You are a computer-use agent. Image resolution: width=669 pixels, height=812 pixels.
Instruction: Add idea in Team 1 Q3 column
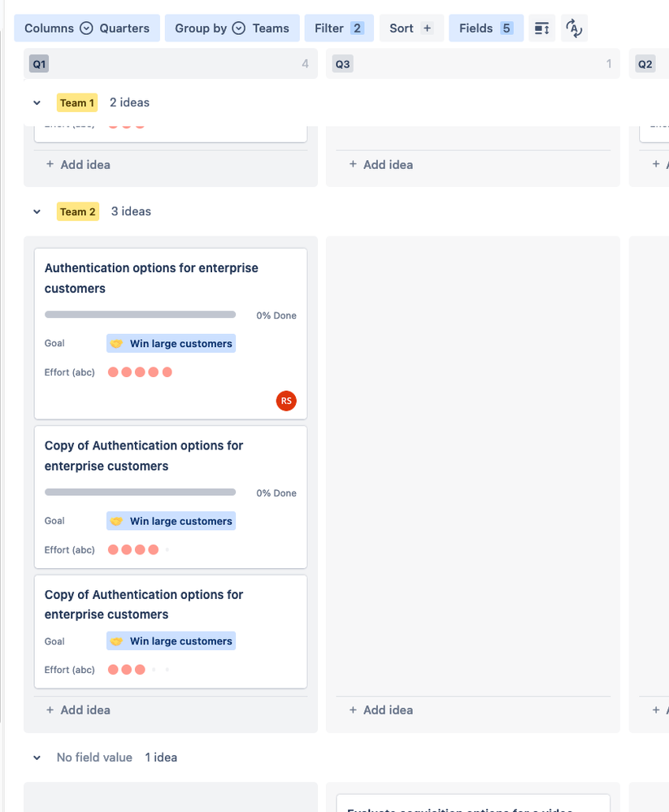tap(381, 165)
